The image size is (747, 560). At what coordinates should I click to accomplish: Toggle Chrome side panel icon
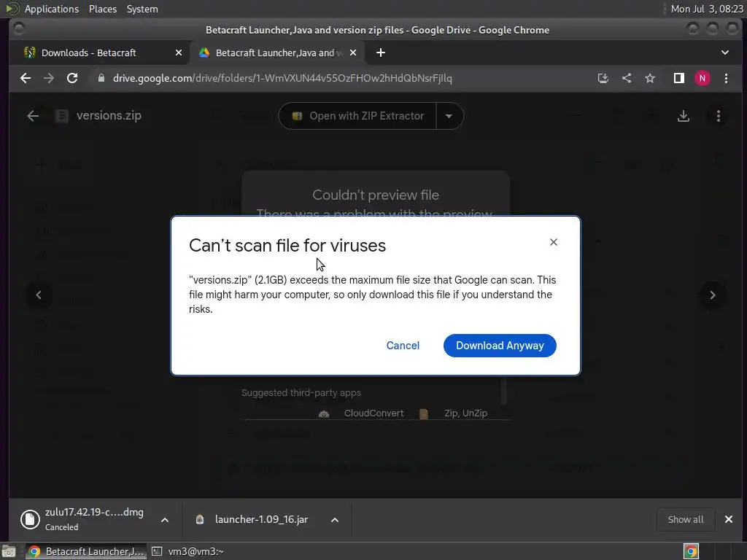point(679,79)
